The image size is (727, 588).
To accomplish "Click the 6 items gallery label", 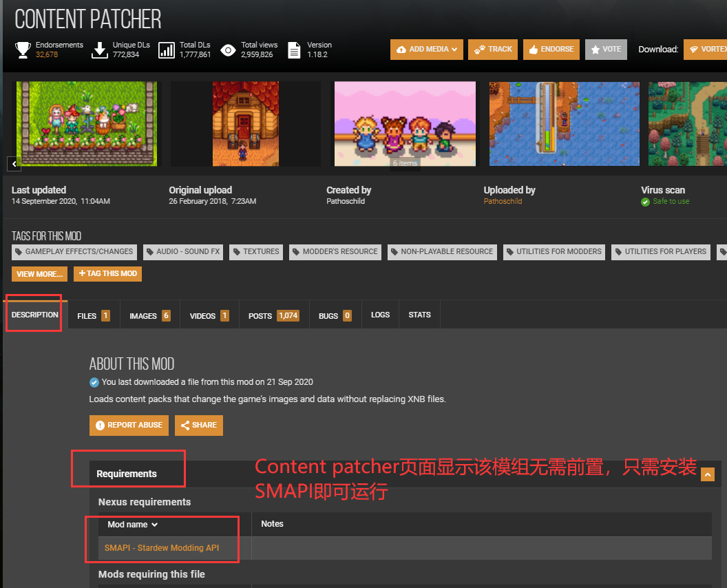I will 405,164.
